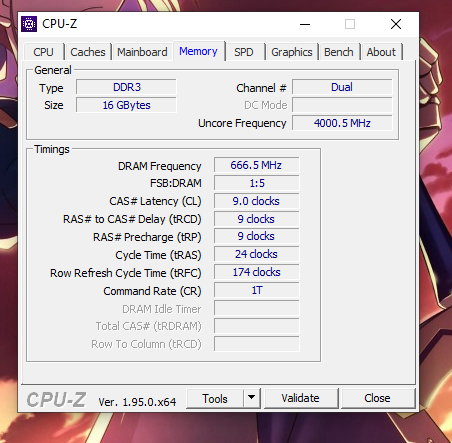Click 'Row Refresh Cycle Time (tRFC)' label
Viewport: 452px width, 443px height.
click(126, 273)
